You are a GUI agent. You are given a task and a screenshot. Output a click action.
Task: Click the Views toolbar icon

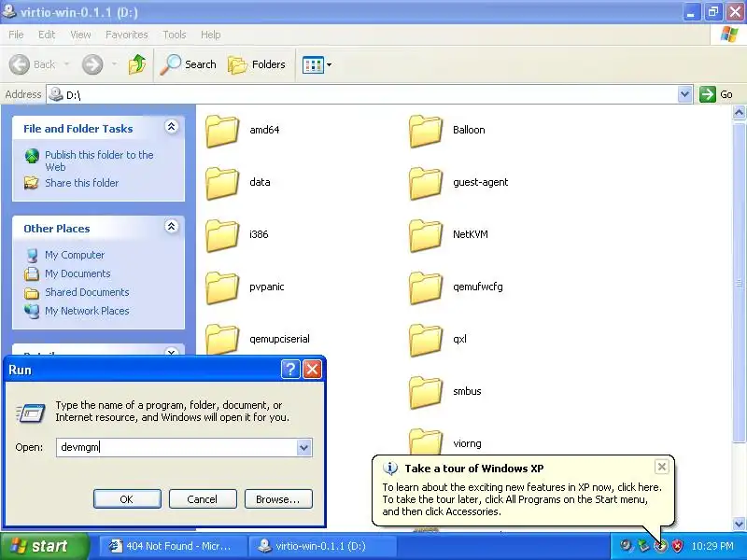(x=313, y=64)
